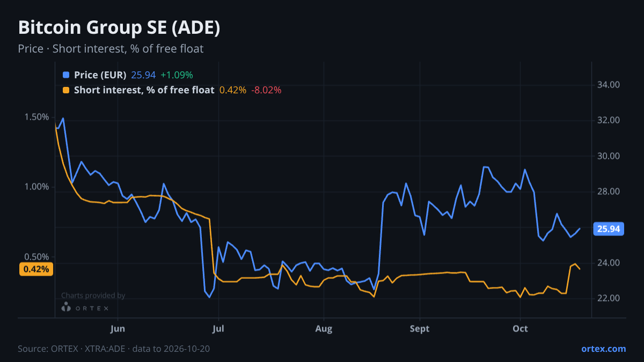Click the blue 25.94 price axis tag

pyautogui.click(x=609, y=229)
